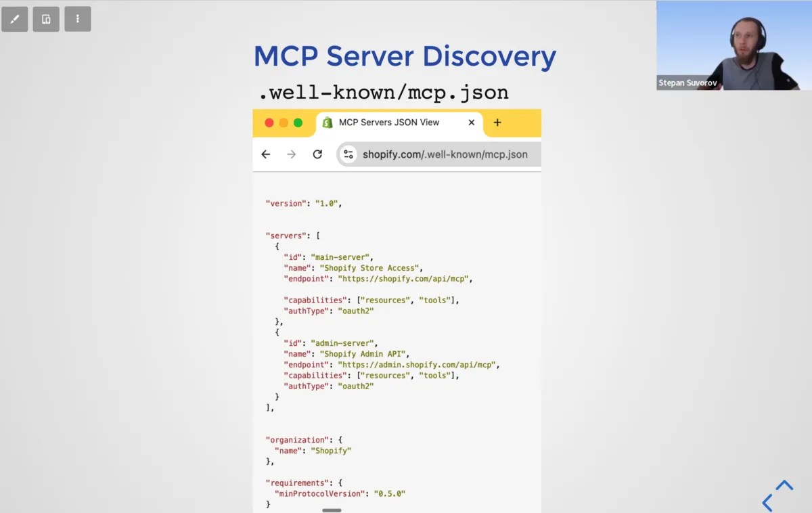Click the Shopify favicon on the tab

coord(328,122)
